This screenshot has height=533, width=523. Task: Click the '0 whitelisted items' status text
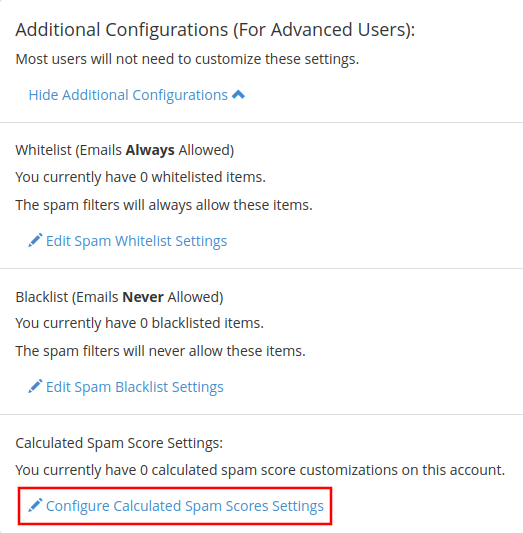[140, 177]
